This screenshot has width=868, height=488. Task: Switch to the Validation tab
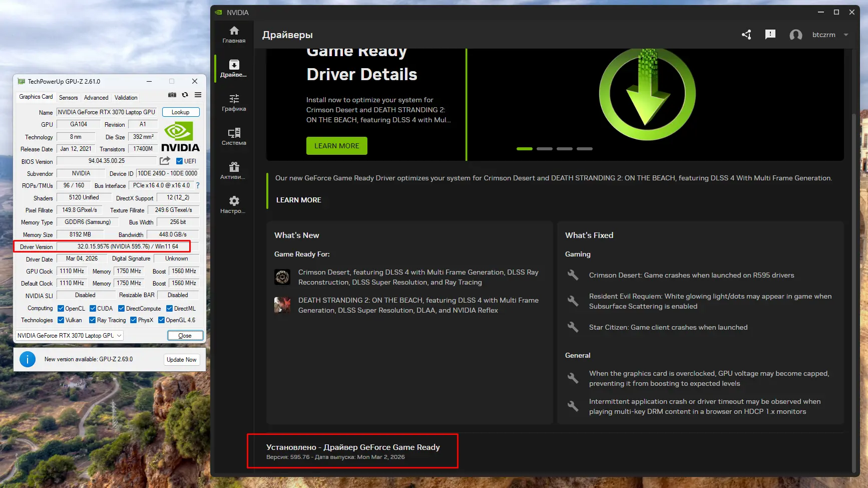click(126, 98)
